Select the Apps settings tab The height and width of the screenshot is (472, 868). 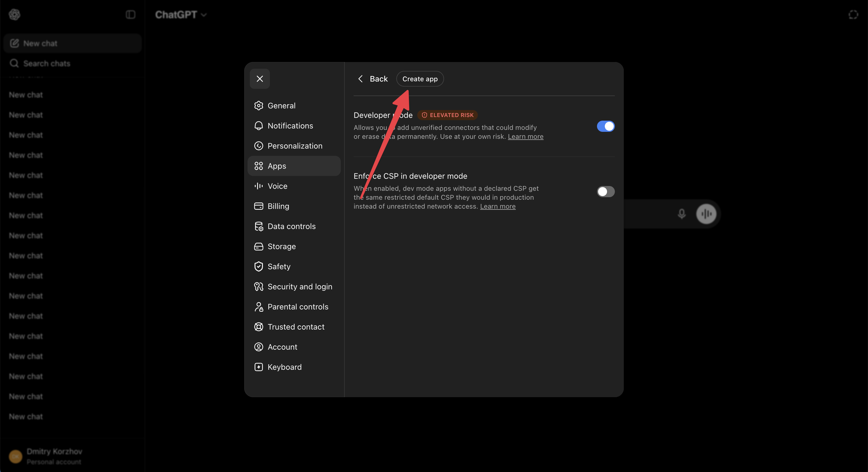coord(294,166)
